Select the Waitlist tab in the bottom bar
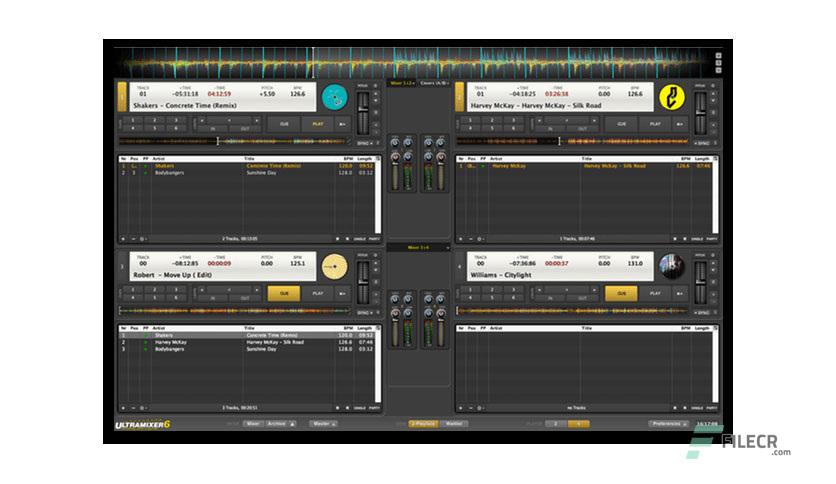 (x=454, y=424)
